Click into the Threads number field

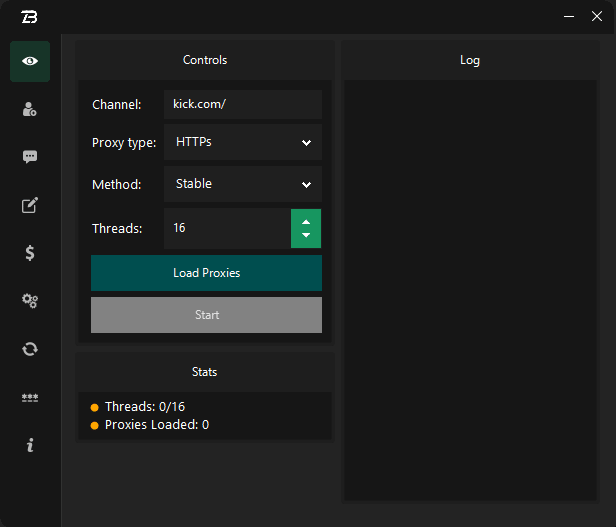click(x=228, y=228)
